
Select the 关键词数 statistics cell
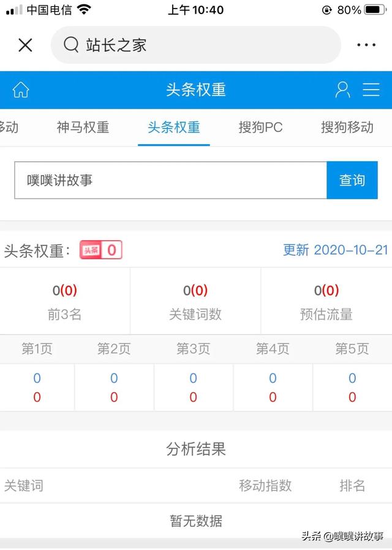click(195, 302)
